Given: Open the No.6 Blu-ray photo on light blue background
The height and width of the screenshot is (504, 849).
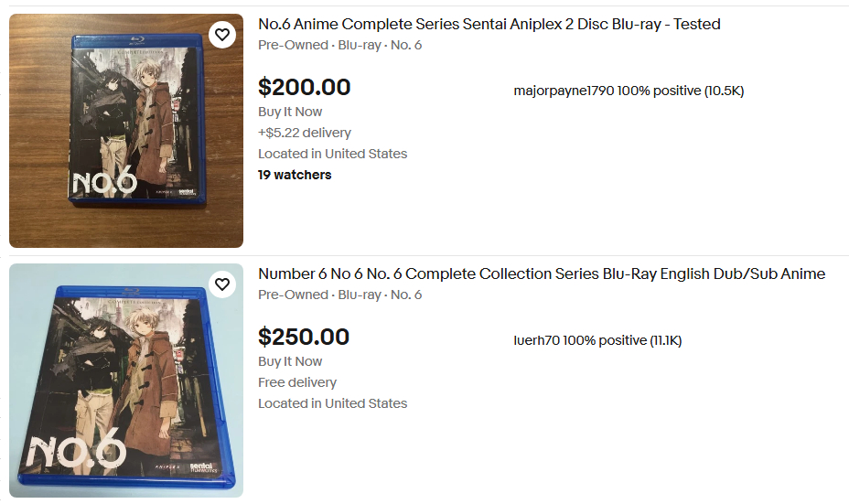Looking at the screenshot, I should tap(126, 381).
